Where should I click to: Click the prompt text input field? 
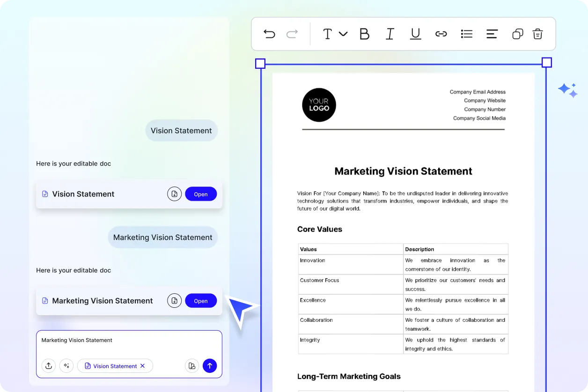pos(129,341)
